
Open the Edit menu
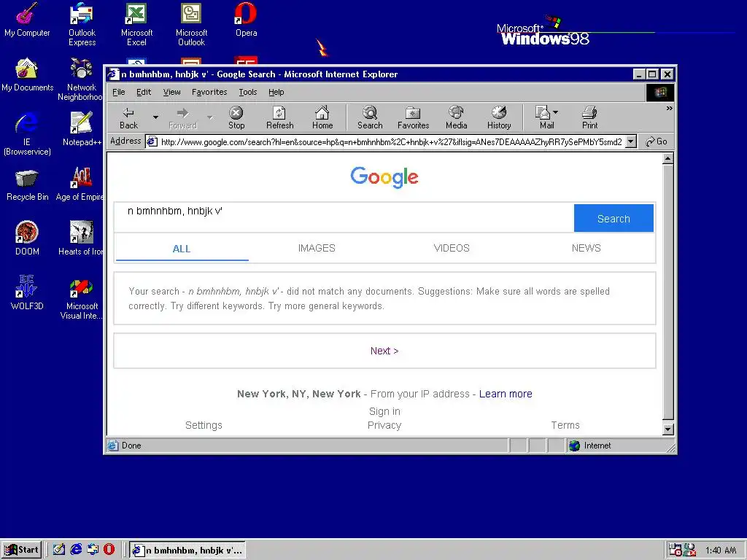point(144,92)
